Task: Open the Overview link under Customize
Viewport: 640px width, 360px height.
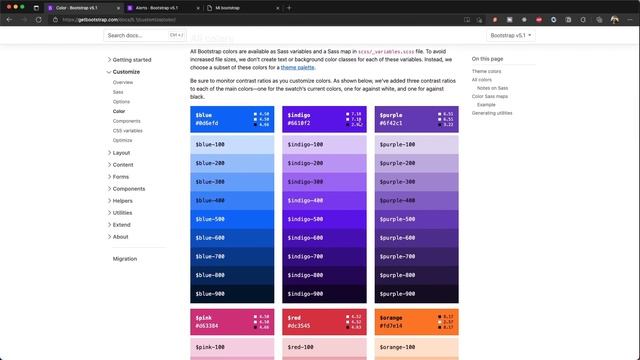Action: pyautogui.click(x=123, y=82)
